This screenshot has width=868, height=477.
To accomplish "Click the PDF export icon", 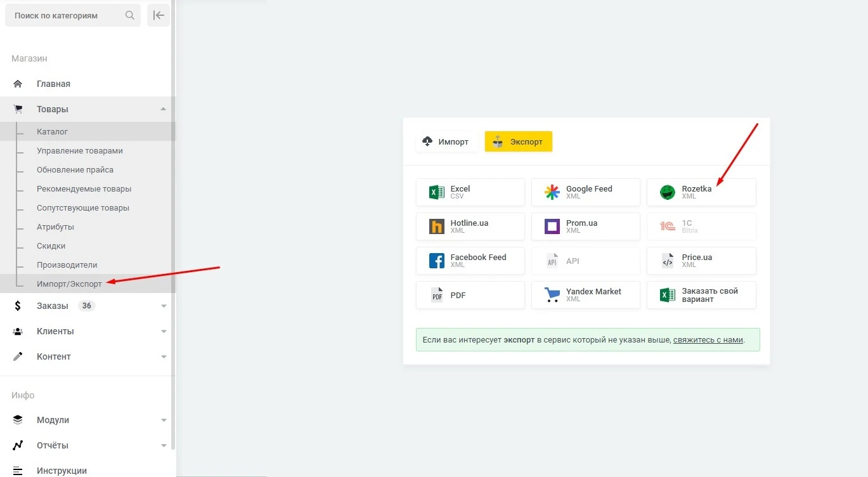I will [436, 295].
